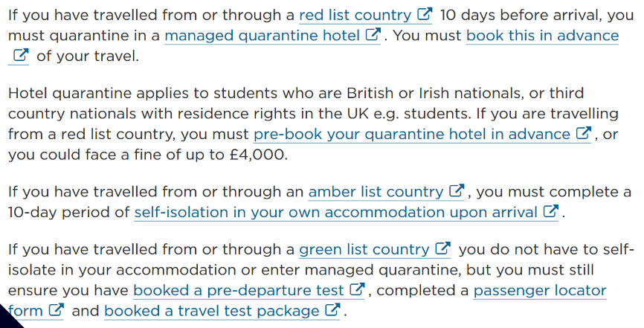Click external icon after quarantine hotel in advance
The image size is (644, 328).
584,133
